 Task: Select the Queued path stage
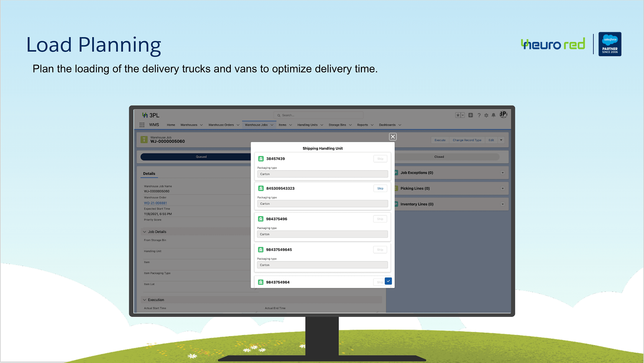point(201,157)
